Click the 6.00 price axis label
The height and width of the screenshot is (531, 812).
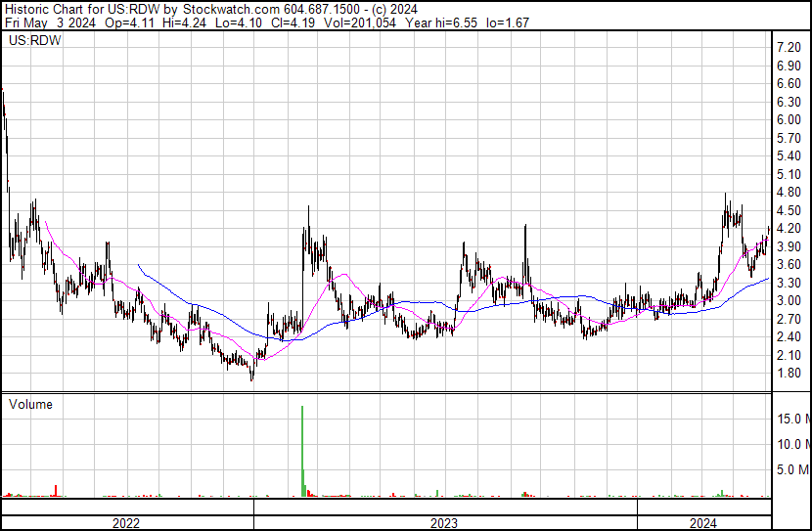789,119
